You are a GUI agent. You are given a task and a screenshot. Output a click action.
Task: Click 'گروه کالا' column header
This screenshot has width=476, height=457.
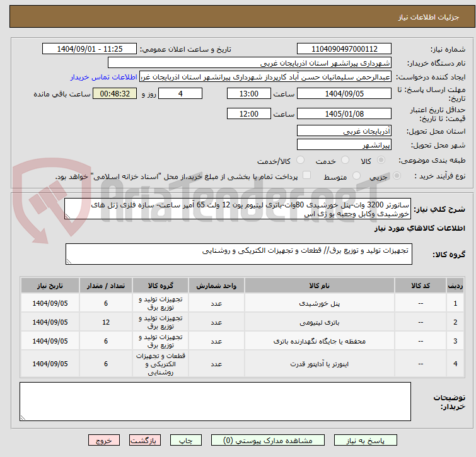(160, 286)
